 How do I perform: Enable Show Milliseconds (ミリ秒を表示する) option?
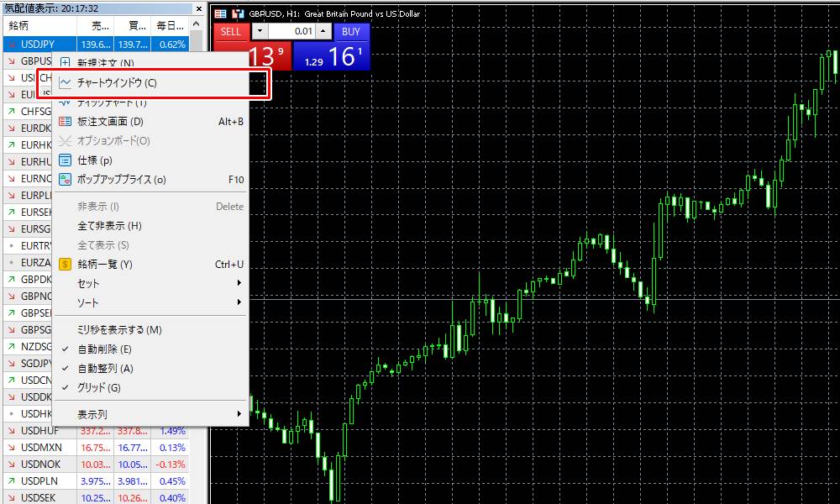coord(119,330)
